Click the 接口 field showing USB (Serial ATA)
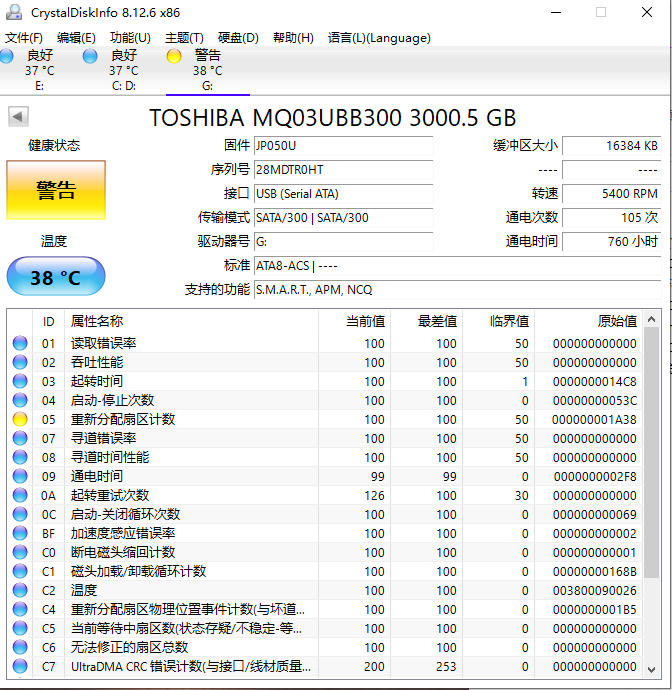Viewport: 672px width, 690px height. (343, 194)
